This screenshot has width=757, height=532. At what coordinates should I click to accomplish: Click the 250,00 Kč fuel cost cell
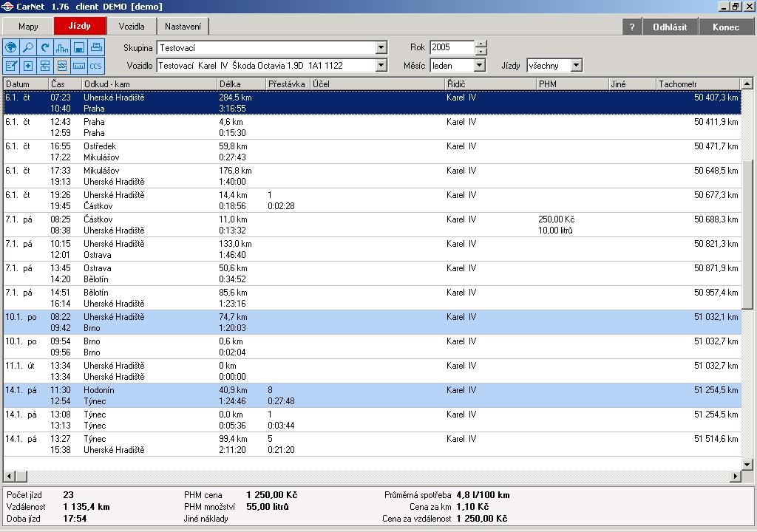pos(556,219)
